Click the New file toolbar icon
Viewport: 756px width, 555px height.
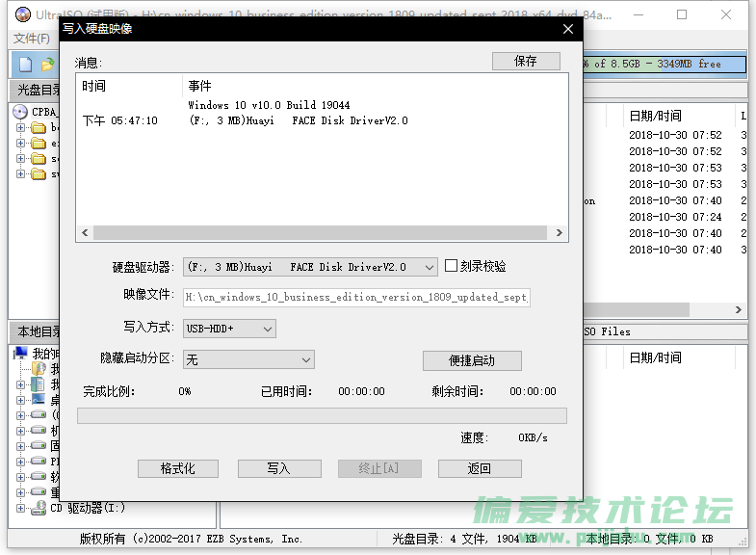[x=26, y=65]
